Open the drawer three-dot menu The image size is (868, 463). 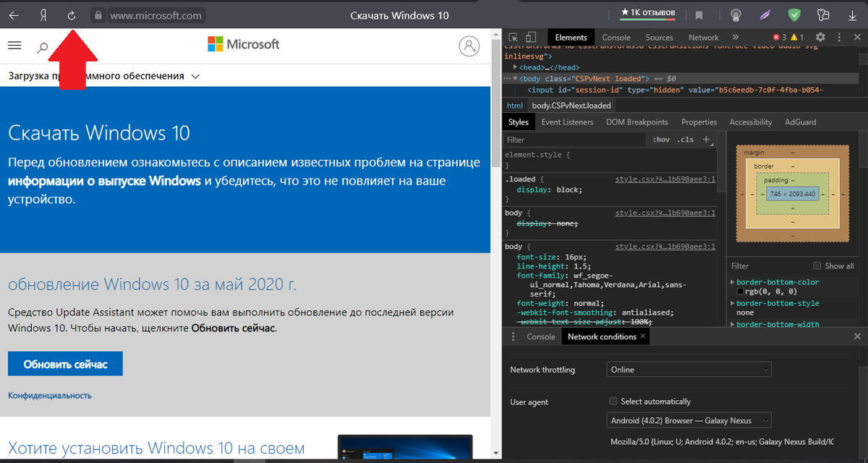tap(513, 336)
